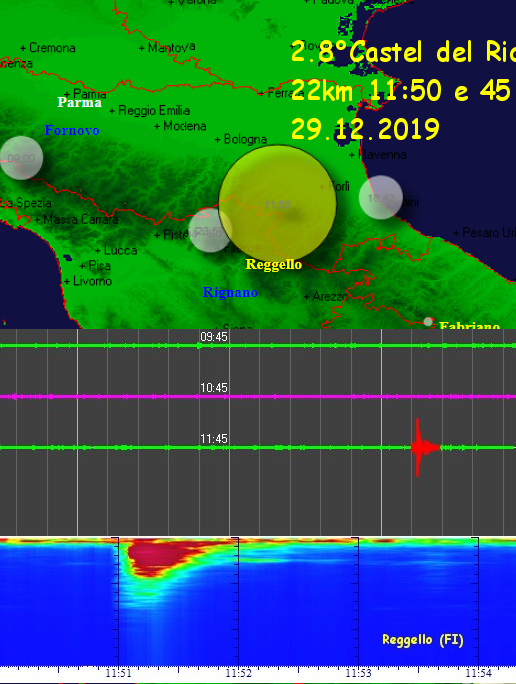Click the yellow Fabriano station label
Viewport: 516px width, 684px height.
[469, 325]
